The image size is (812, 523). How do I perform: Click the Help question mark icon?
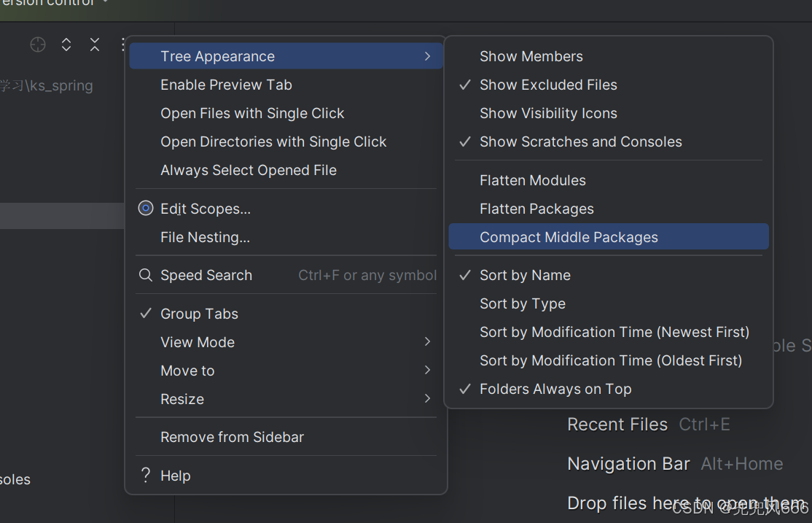(x=146, y=476)
